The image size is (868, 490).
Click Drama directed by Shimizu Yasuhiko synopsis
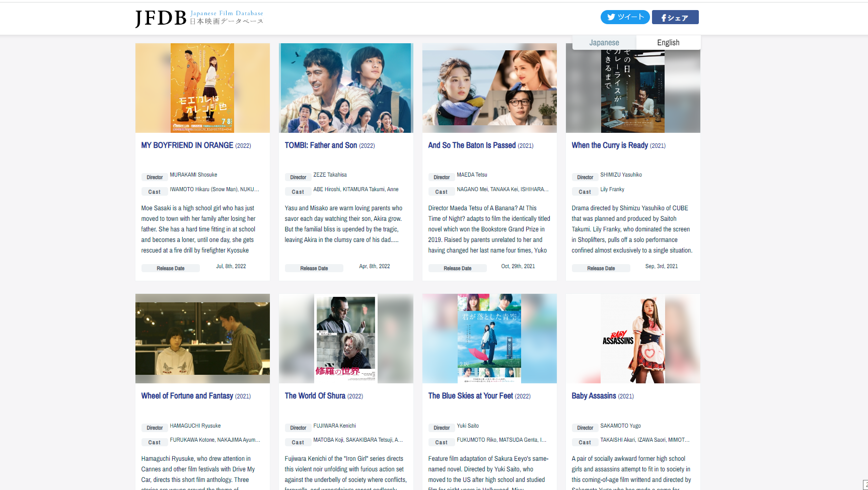click(632, 229)
